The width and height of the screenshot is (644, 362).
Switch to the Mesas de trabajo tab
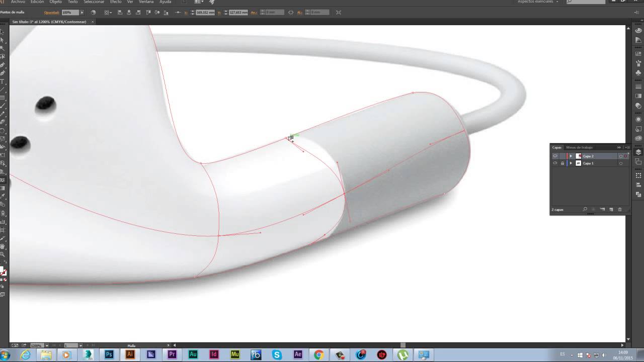coord(579,147)
